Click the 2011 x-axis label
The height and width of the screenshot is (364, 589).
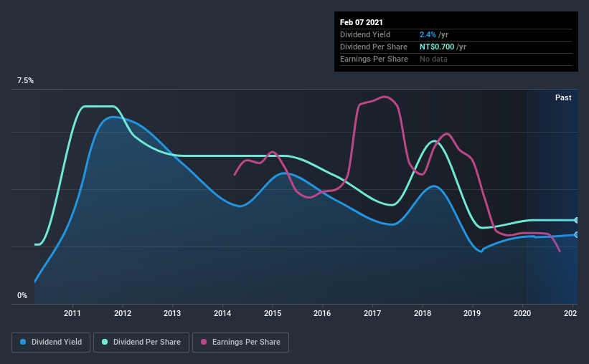click(72, 313)
